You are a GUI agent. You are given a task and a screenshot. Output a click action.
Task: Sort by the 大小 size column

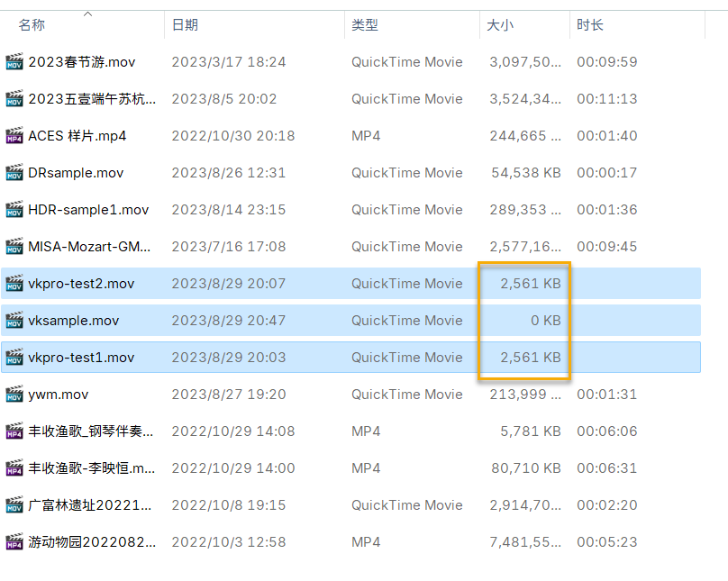pyautogui.click(x=500, y=25)
